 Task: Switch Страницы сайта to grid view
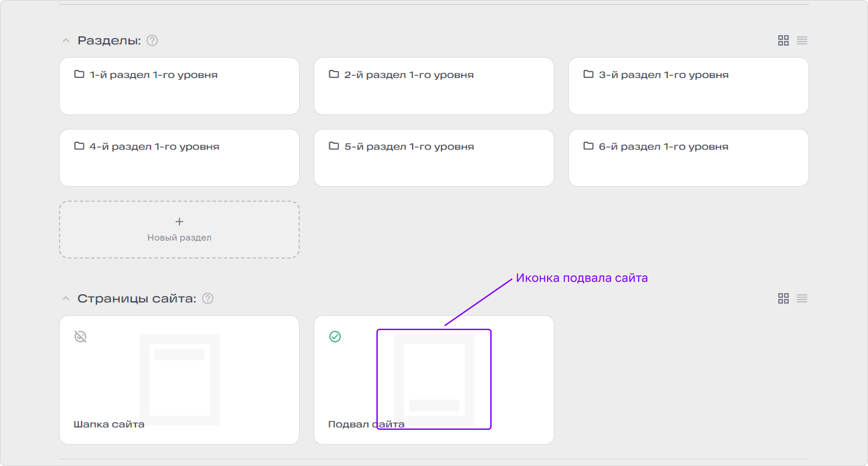pyautogui.click(x=783, y=298)
